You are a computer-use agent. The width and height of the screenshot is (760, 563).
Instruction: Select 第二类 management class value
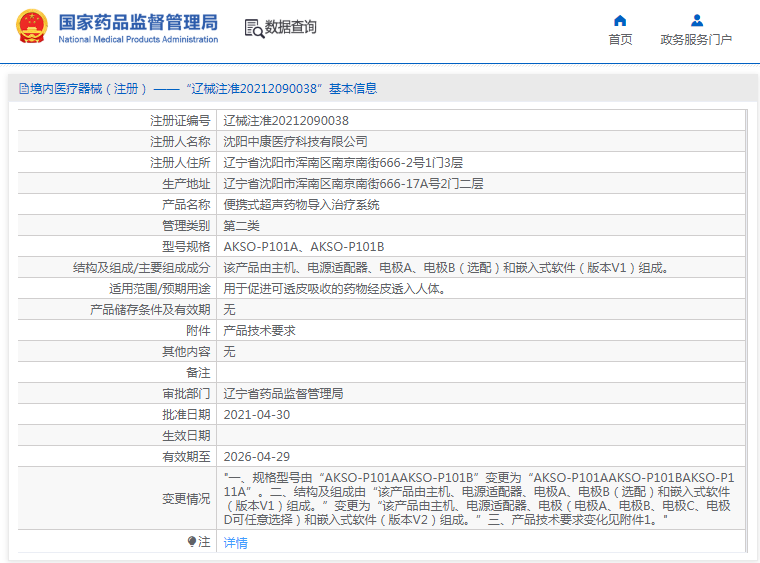(x=241, y=226)
